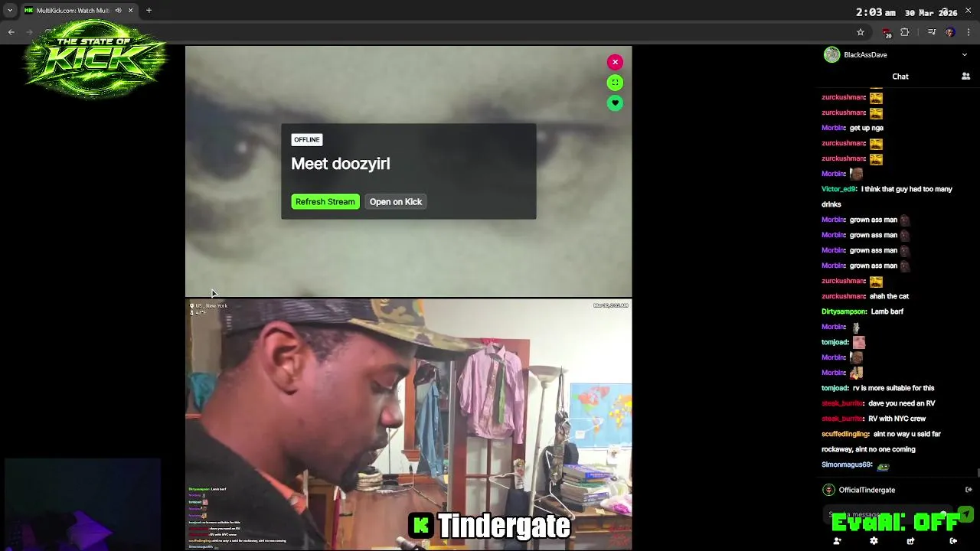Open media controls icon in browser toolbar

(x=932, y=32)
